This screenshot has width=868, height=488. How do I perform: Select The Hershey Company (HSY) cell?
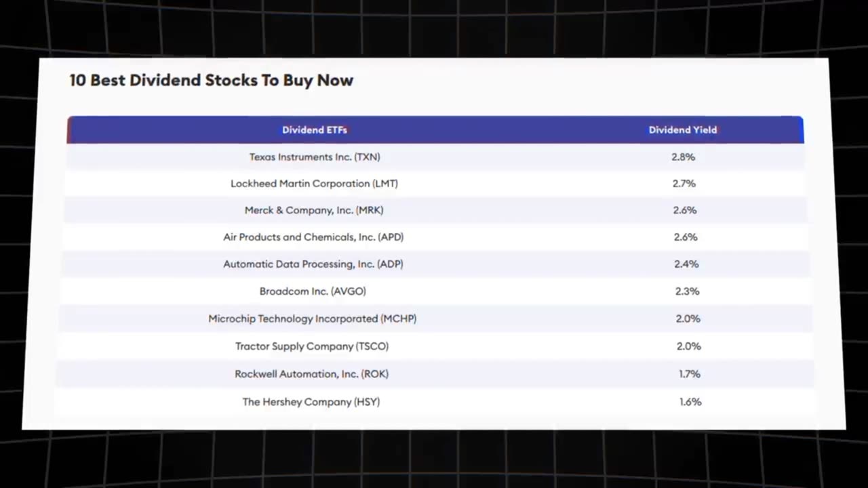(311, 402)
